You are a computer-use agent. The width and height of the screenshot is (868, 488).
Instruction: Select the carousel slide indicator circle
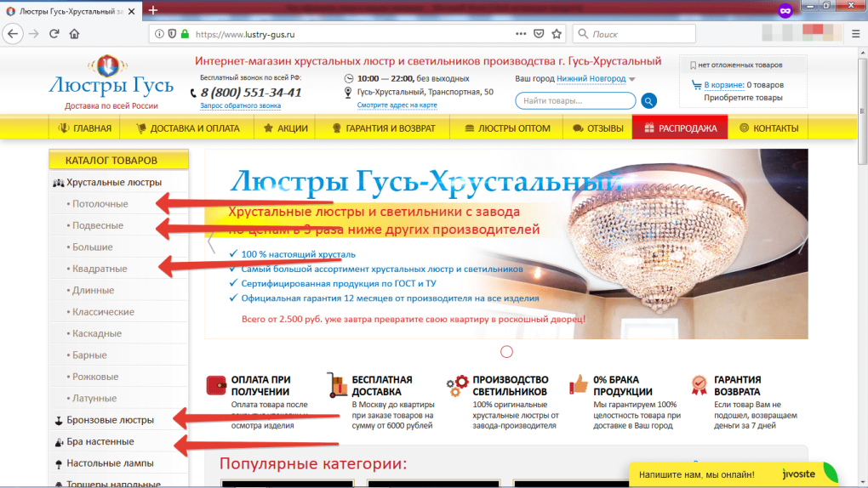click(506, 351)
